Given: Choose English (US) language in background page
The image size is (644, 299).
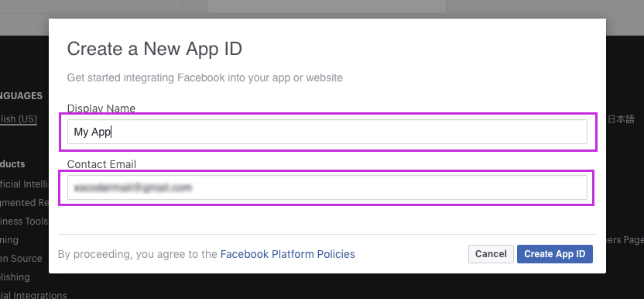Looking at the screenshot, I should click(19, 119).
